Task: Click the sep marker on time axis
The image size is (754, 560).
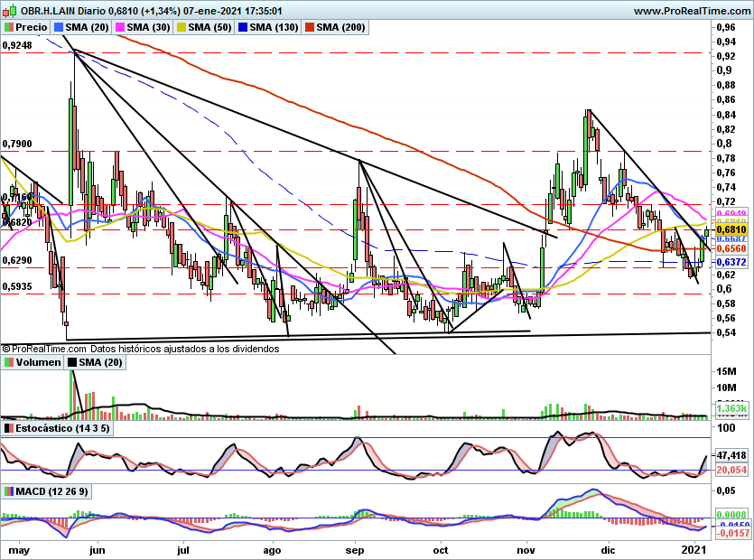Action: (x=356, y=549)
